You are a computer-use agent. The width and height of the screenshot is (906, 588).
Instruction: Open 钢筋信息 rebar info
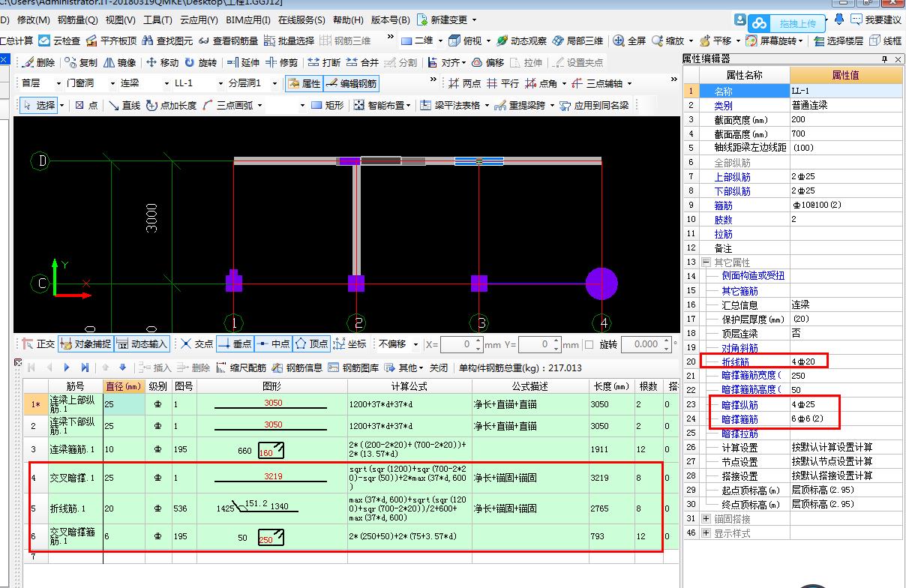click(x=296, y=367)
